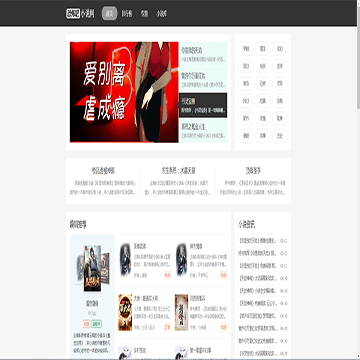Open the middle featured card, title containing a colon
The height and width of the screenshot is (360, 360).
click(x=178, y=181)
